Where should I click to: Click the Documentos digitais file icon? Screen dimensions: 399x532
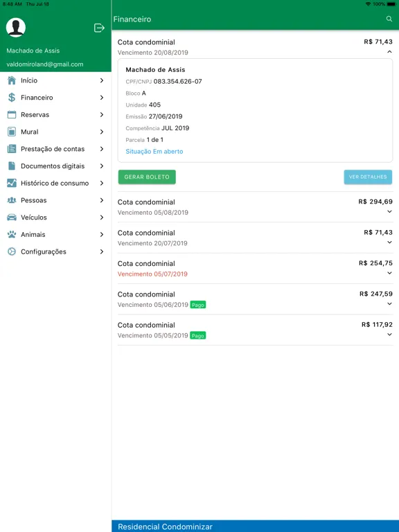pyautogui.click(x=12, y=166)
